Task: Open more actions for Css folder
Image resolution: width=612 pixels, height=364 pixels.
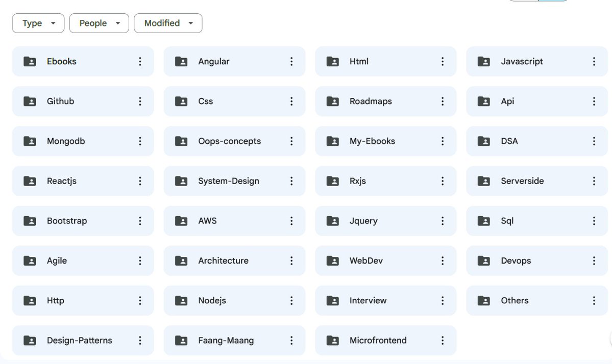Action: [291, 101]
